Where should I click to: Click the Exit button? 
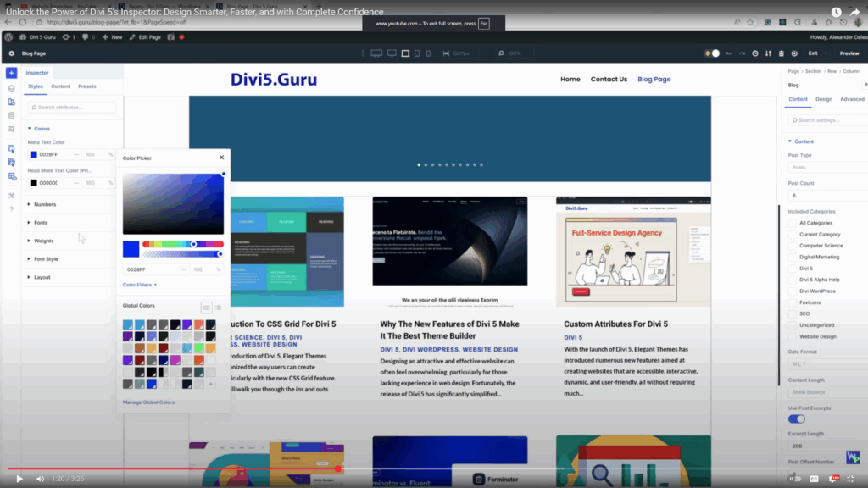point(813,53)
